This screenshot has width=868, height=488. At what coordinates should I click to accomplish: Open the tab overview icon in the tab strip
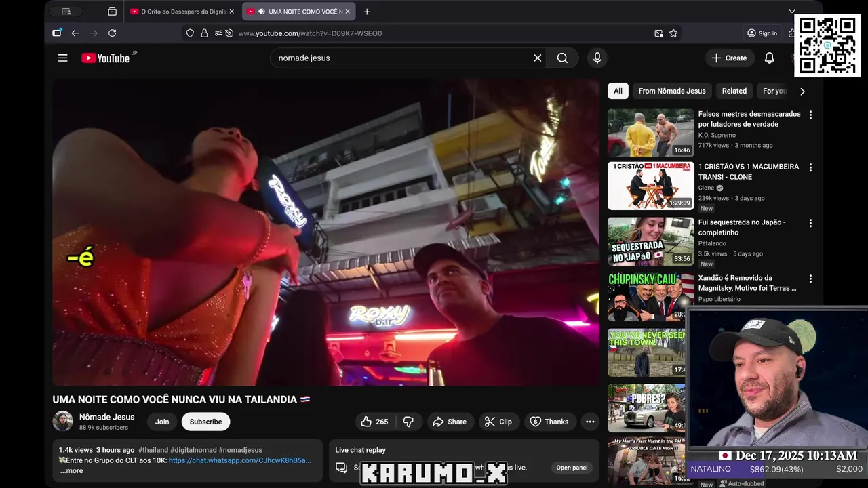coord(113,12)
